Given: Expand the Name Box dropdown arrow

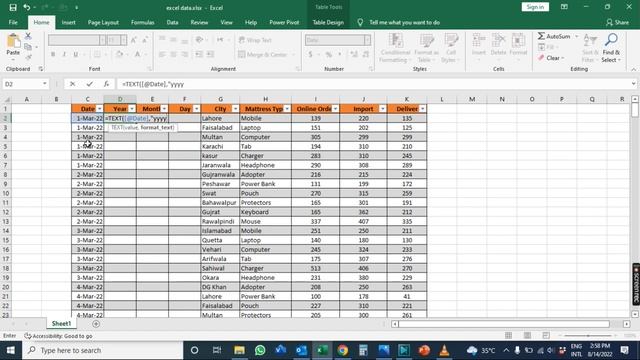Looking at the screenshot, I should tap(44, 84).
